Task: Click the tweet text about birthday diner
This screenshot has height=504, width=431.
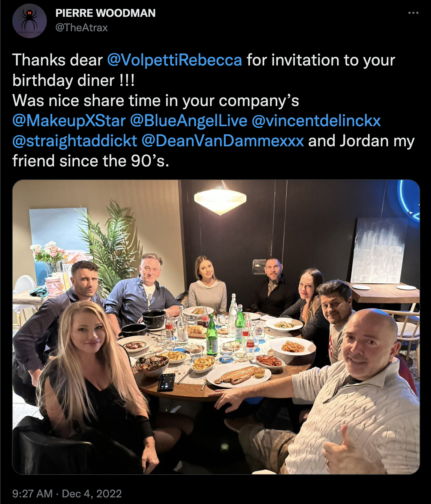Action: point(213,110)
